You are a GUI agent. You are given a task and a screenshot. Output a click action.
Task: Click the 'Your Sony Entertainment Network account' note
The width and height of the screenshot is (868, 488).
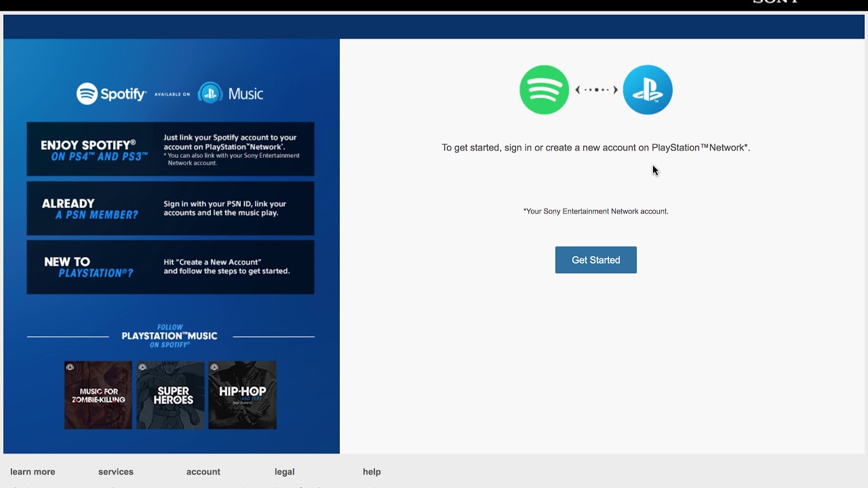point(595,211)
